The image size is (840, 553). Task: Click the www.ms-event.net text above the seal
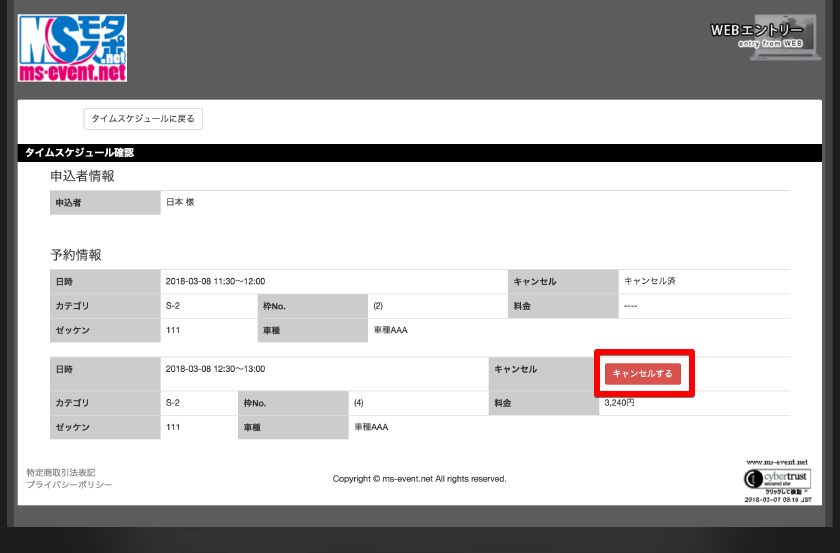[x=776, y=463]
